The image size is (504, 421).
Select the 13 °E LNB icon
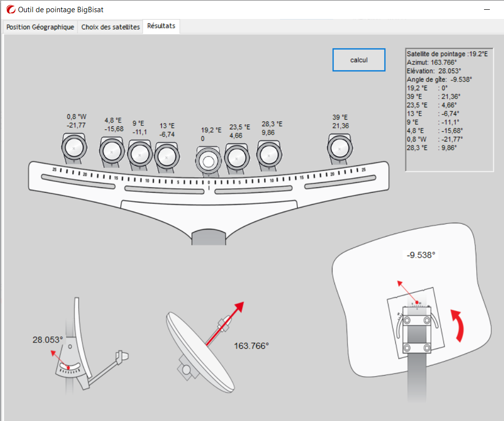pos(166,157)
